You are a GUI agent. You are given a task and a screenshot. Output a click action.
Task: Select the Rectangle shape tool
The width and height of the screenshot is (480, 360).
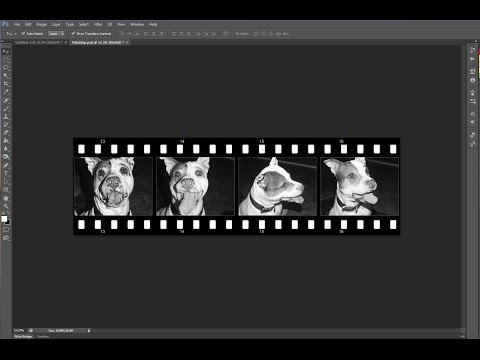(6, 190)
